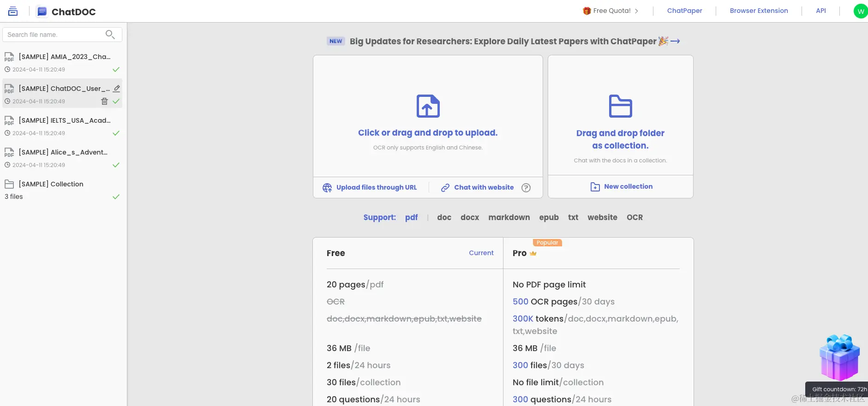Open the Free Quota! offer
Viewport: 868px width, 406px height.
pyautogui.click(x=611, y=11)
